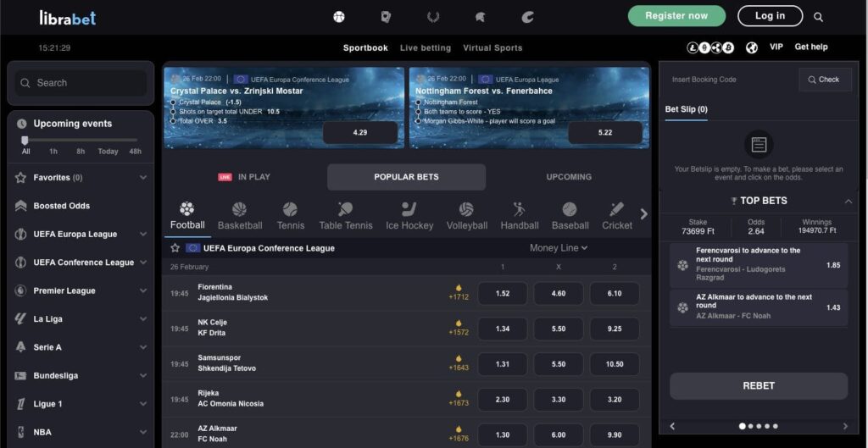This screenshot has width=868, height=448.
Task: Open the Money Line dropdown
Action: point(559,248)
